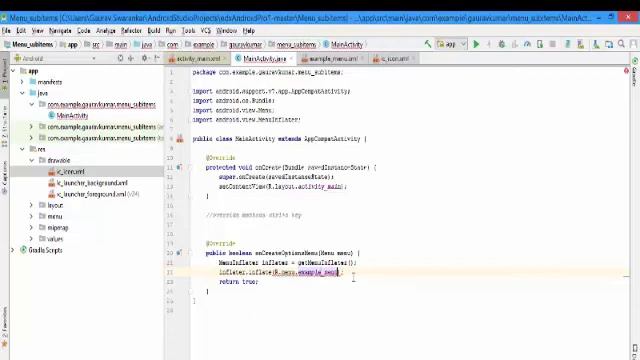Screen dimensions: 640x360
Task: Expand the manifests folder
Action: 22,82
